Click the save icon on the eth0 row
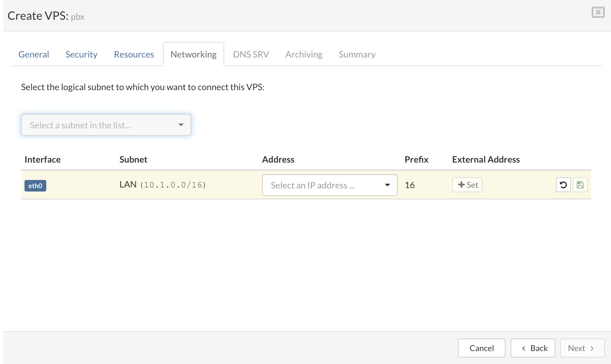This screenshot has height=364, width=611. (x=580, y=185)
